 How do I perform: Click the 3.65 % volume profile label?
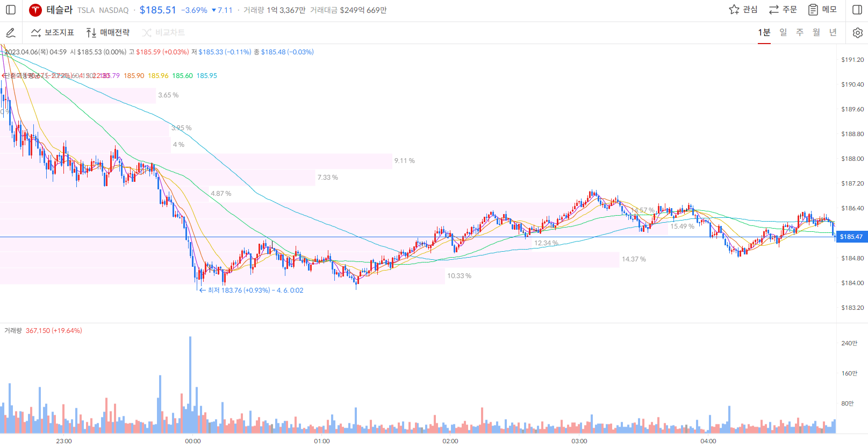(x=168, y=95)
